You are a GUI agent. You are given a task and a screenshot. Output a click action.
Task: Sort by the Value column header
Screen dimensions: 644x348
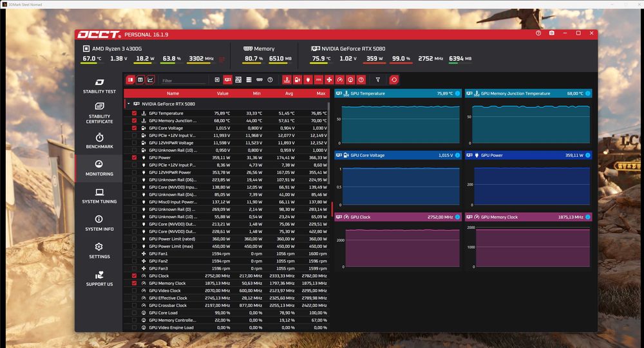(x=223, y=93)
